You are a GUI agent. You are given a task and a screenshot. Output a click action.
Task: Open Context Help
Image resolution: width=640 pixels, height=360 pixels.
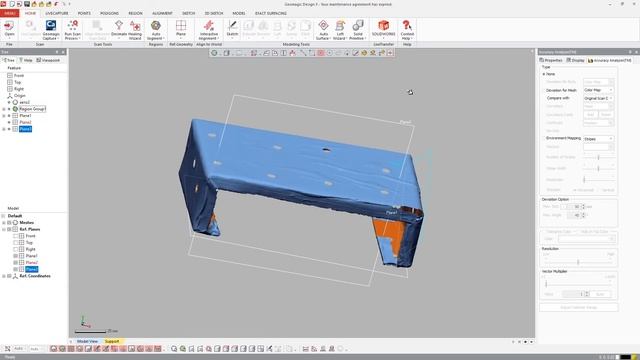click(407, 29)
